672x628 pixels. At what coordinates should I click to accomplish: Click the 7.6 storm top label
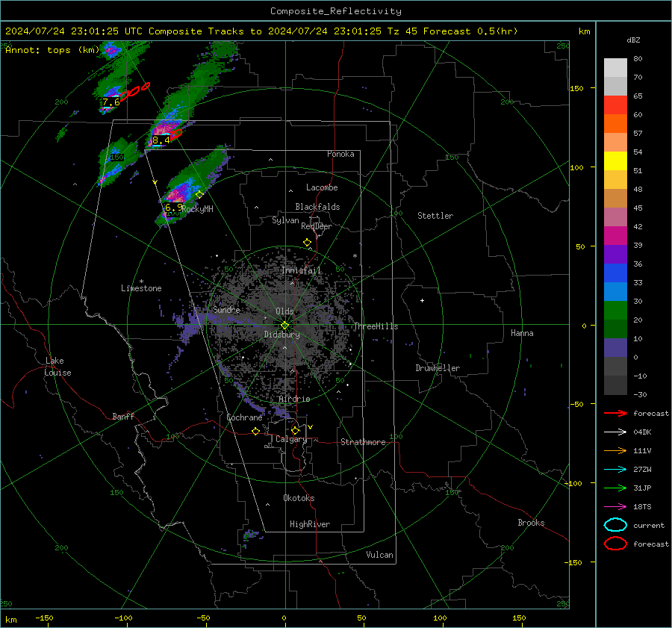click(111, 102)
